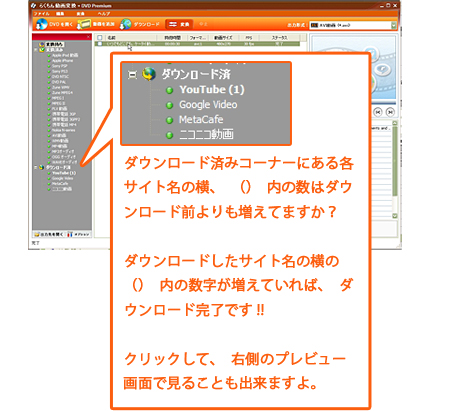Select the 変換済み tree node
The image size is (449, 411).
(54, 50)
